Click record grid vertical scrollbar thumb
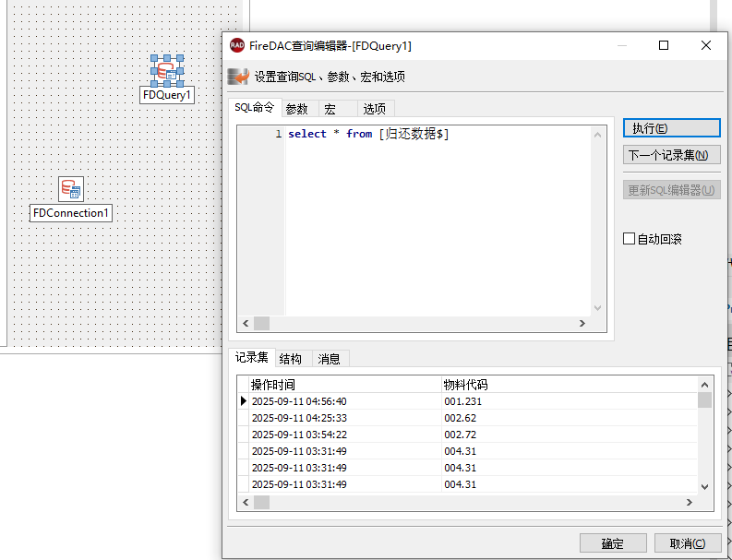 coord(705,400)
